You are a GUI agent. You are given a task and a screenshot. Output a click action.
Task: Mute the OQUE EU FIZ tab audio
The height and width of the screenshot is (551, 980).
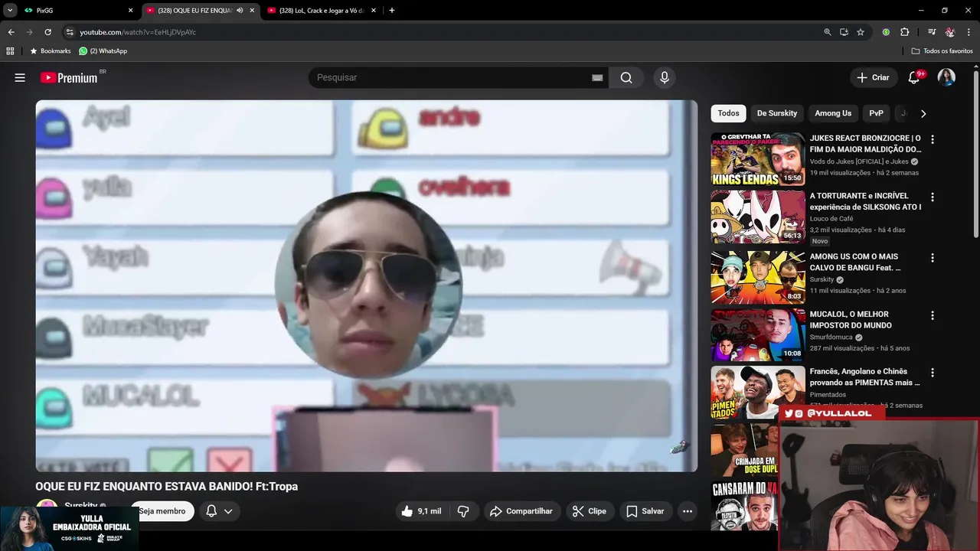click(x=240, y=11)
